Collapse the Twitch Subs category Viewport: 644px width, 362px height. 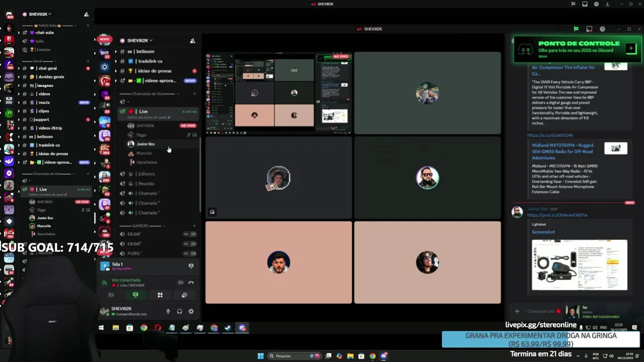(48, 25)
